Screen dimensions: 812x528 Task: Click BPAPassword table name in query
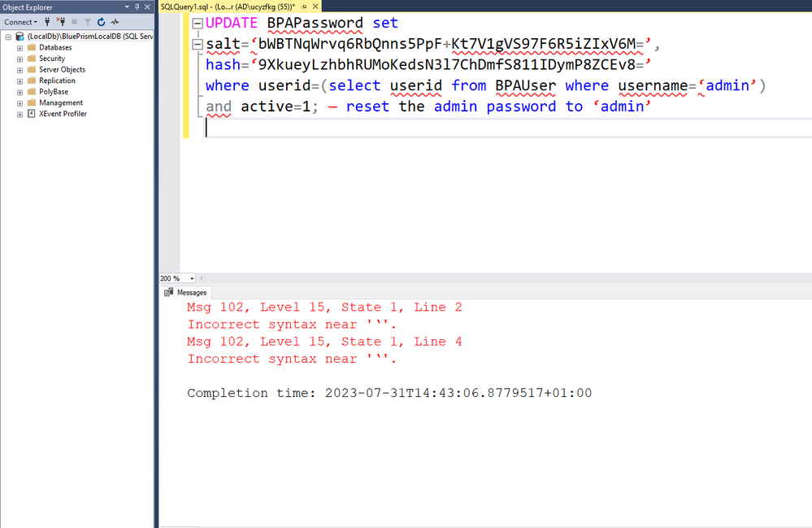coord(315,23)
